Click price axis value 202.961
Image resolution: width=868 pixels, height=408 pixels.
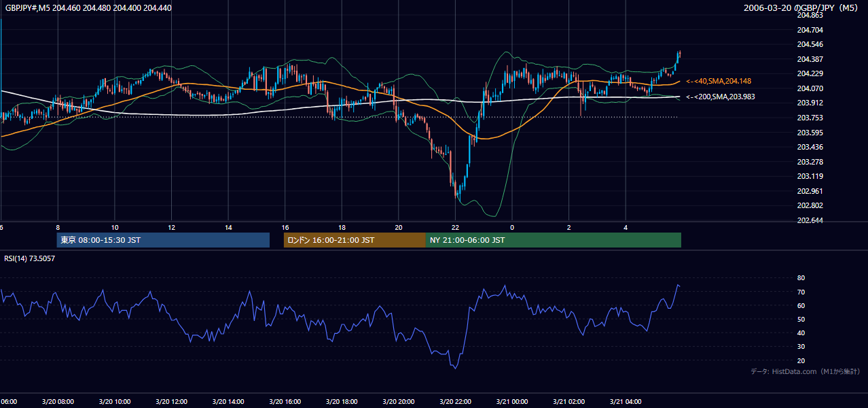point(809,191)
